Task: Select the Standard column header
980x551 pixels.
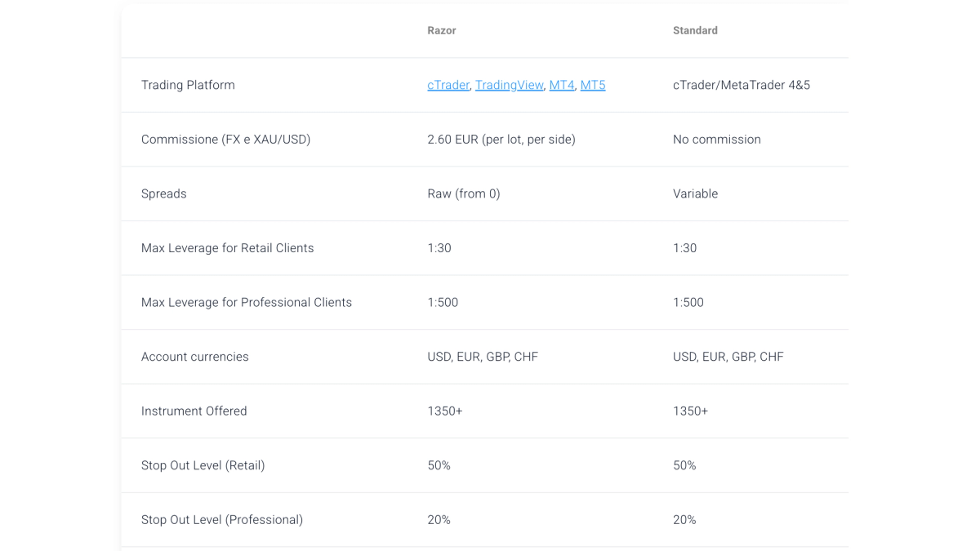Action: (695, 30)
